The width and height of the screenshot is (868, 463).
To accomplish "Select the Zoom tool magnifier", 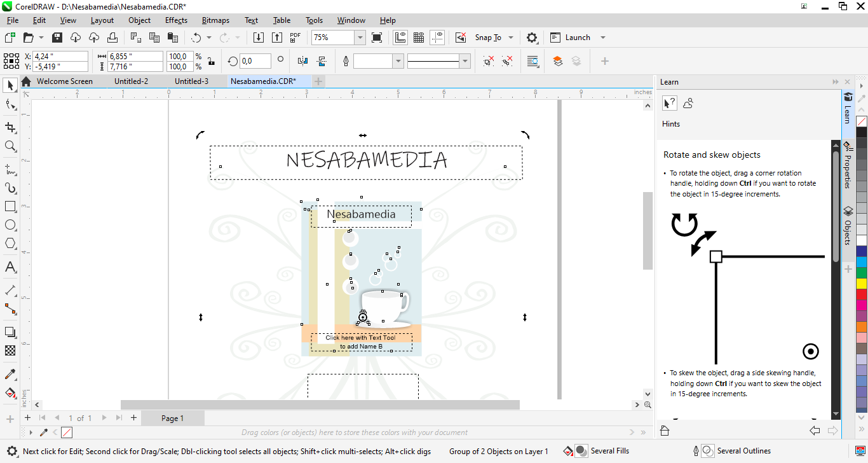I will click(x=10, y=146).
